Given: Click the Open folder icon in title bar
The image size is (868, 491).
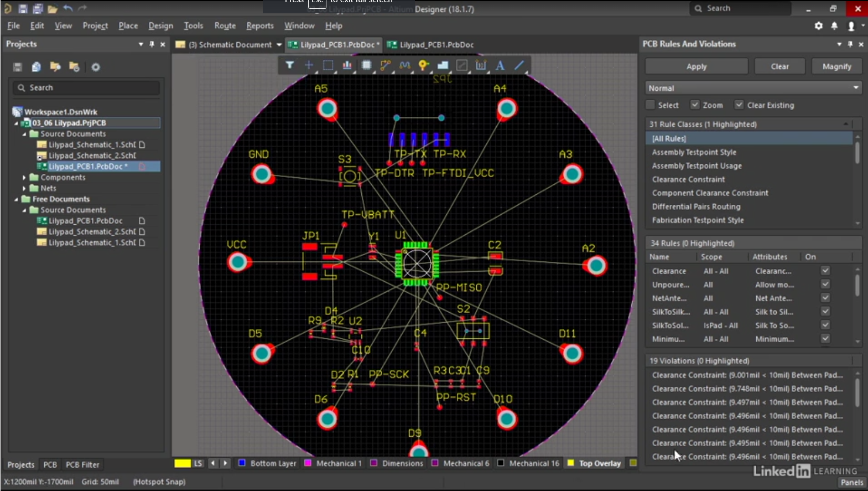Looking at the screenshot, I should pyautogui.click(x=53, y=8).
